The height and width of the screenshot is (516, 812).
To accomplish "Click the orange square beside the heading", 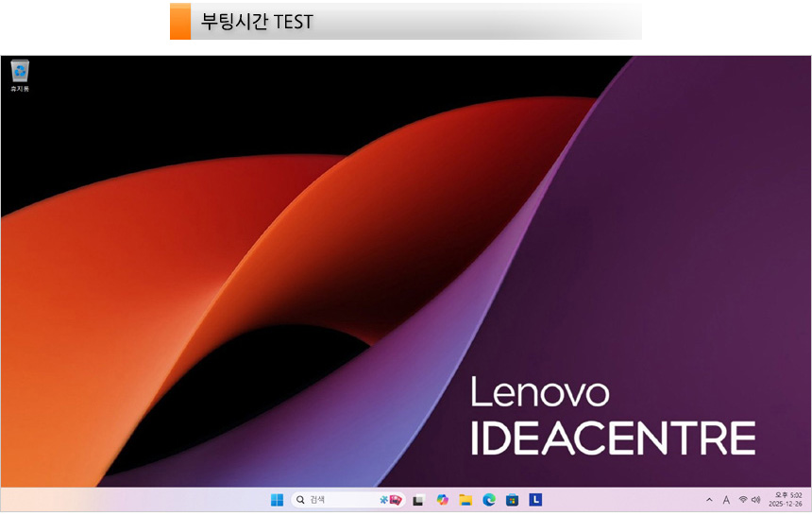I will [179, 21].
